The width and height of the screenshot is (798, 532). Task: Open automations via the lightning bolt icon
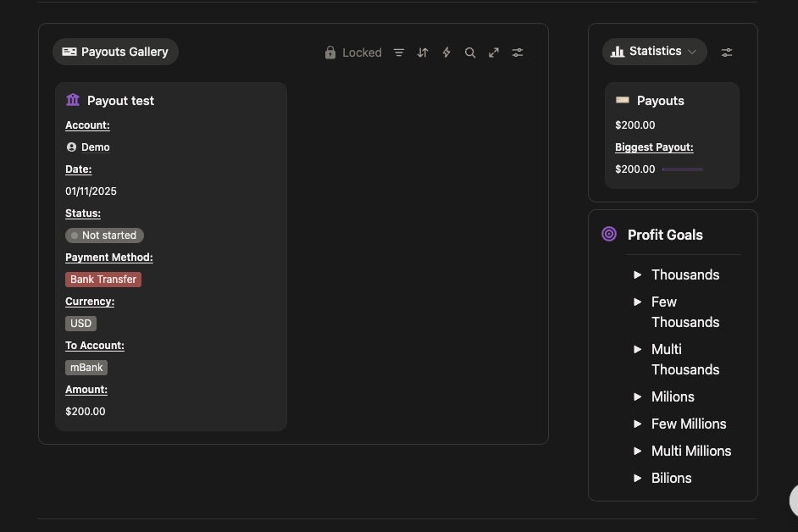click(446, 53)
